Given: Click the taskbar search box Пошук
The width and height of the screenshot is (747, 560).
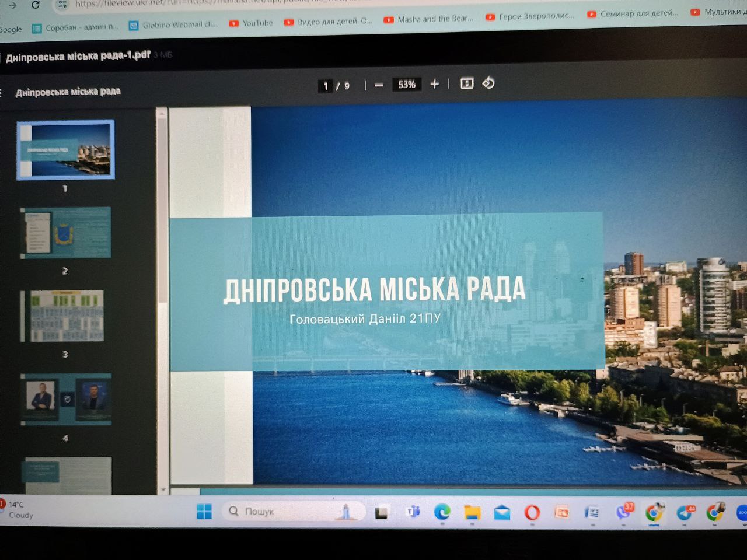Looking at the screenshot, I should coord(292,512).
